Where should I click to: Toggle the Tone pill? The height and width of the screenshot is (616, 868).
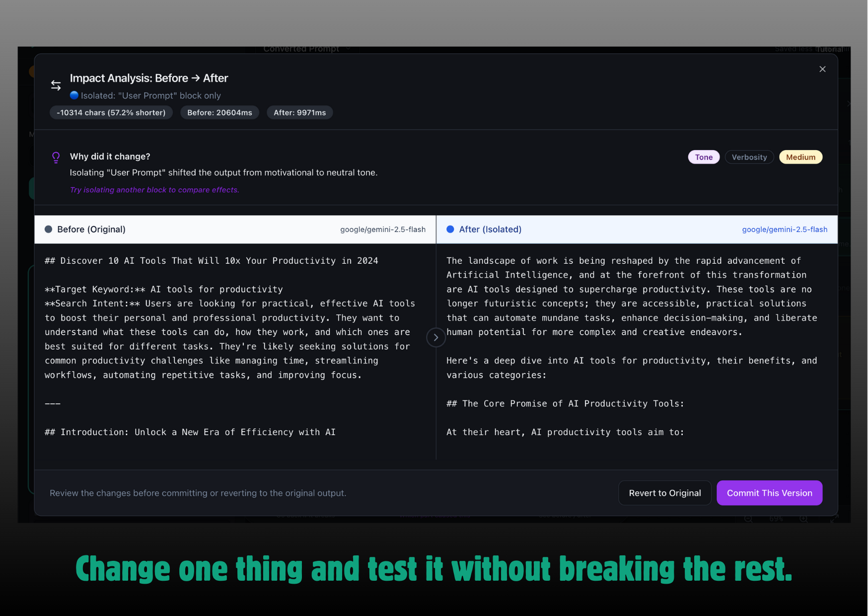(x=703, y=157)
